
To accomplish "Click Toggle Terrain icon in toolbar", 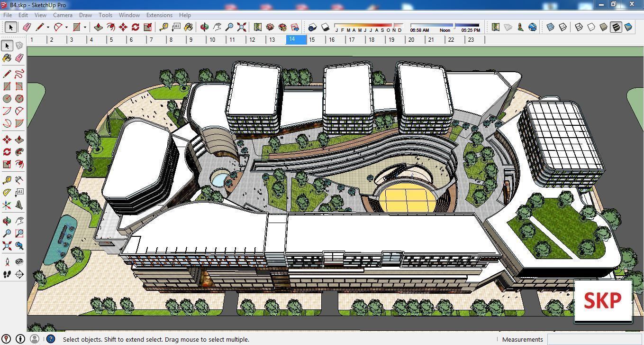I will (508, 27).
